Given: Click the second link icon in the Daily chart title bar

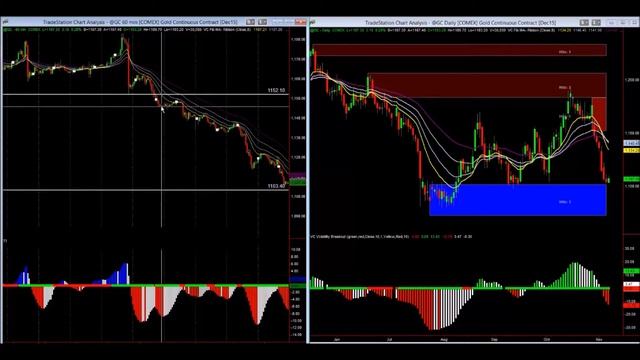Looking at the screenshot, I should point(596,22).
